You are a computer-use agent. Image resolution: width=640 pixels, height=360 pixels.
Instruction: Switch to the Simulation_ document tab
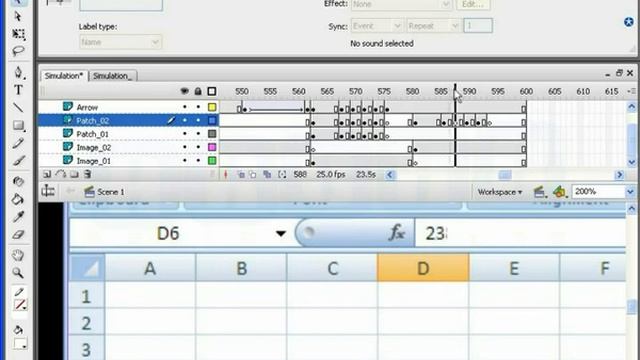pos(113,76)
